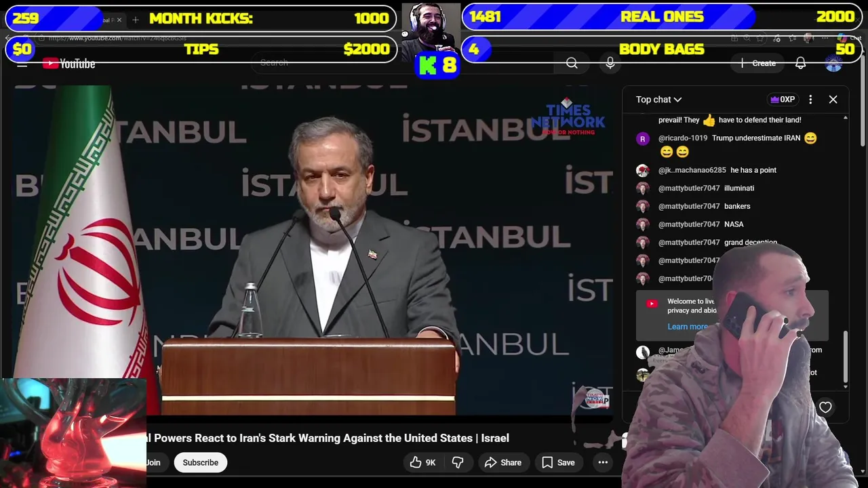
Task: Click the Times Network watermark logo
Action: (568, 117)
